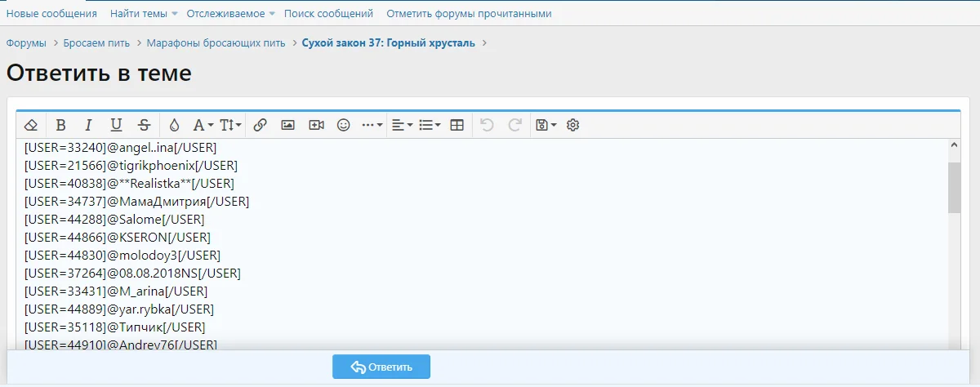Apply strikethrough to text

click(x=144, y=125)
